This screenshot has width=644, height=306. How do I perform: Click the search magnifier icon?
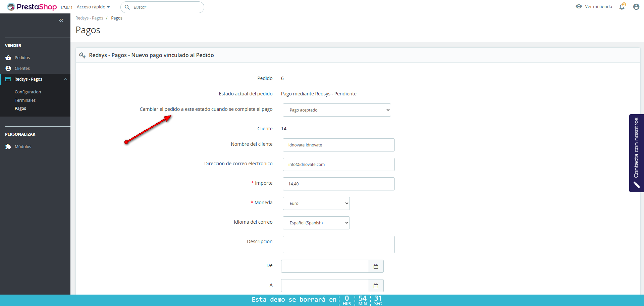coord(127,7)
